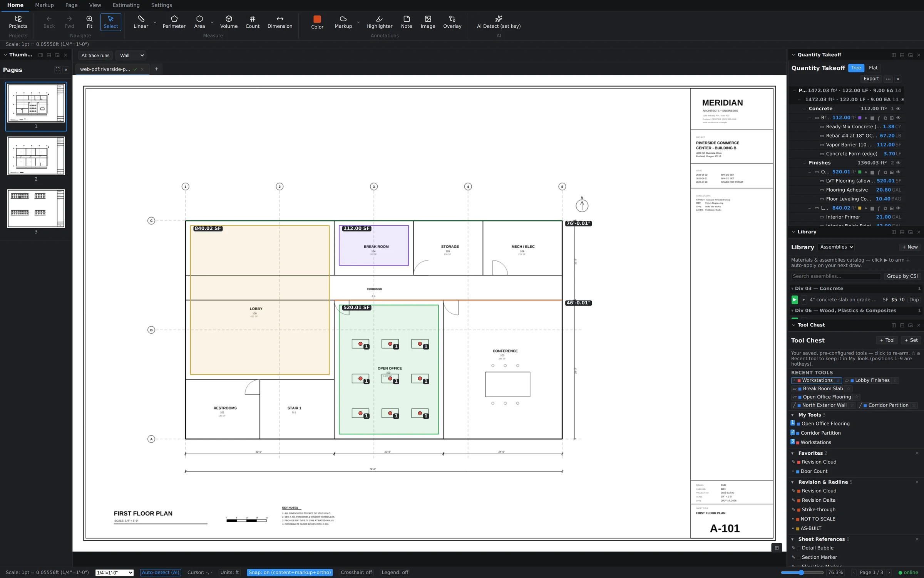Click the + Set button

tap(911, 340)
